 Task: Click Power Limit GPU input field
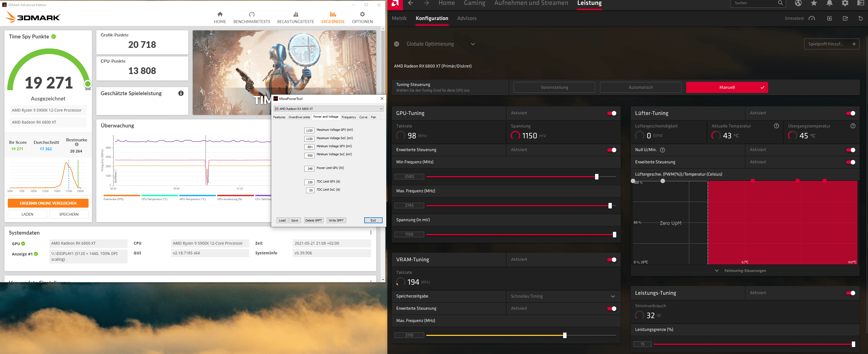(x=310, y=168)
